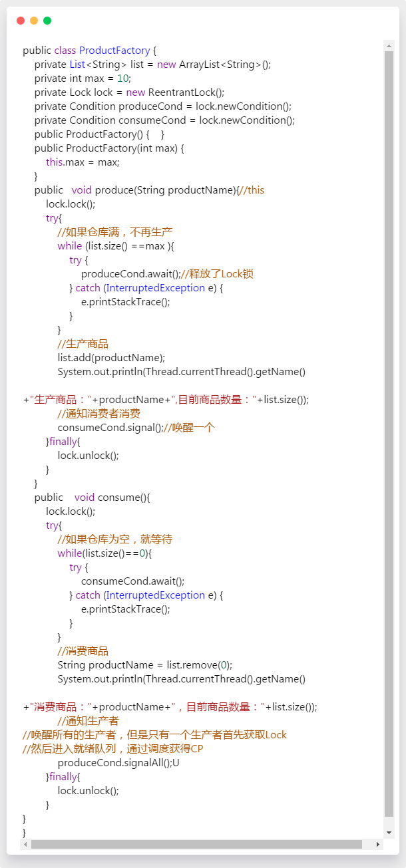406x868 pixels.
Task: Click the 'produceCond.await();' line
Action: point(167,274)
